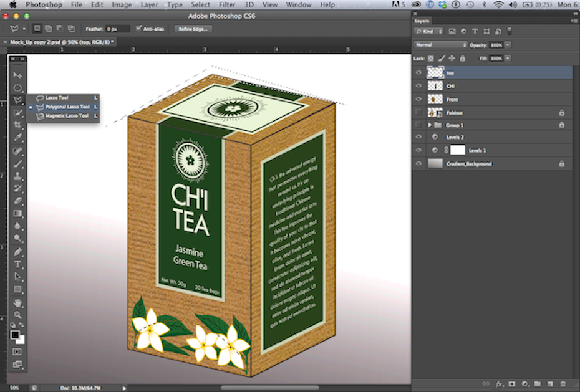Click the Refine Edge button
The width and height of the screenshot is (580, 392).
193,29
